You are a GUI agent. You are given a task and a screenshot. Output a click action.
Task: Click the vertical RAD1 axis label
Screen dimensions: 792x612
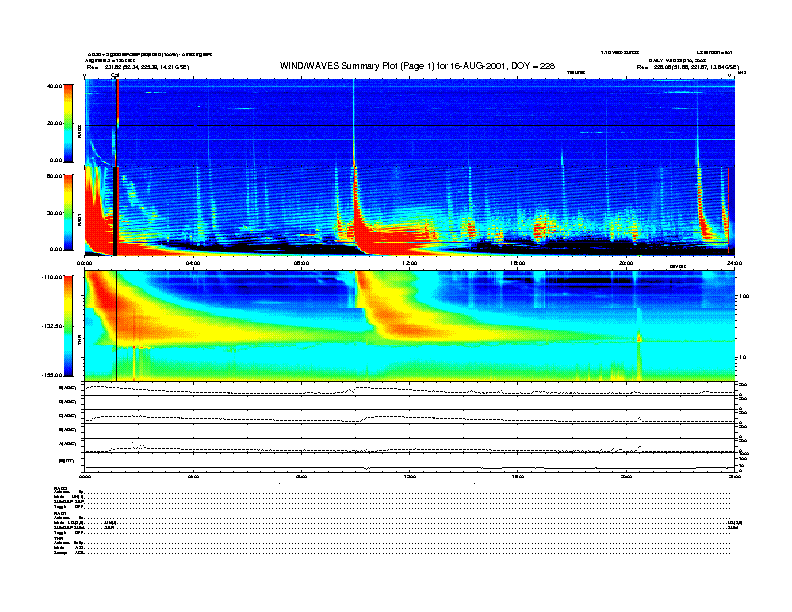pos(79,220)
